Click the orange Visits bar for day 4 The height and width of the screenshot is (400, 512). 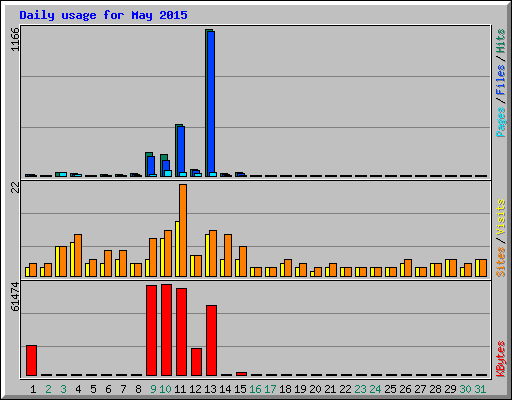coord(78,255)
